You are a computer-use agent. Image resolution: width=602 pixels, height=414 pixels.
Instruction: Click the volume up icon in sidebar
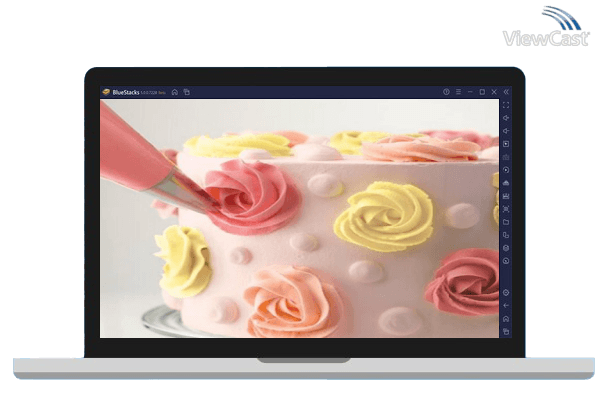[x=506, y=118]
